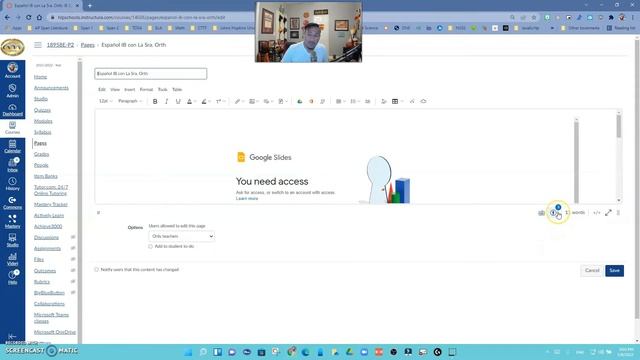The height and width of the screenshot is (360, 640).
Task: Open the superscript options button
Action: (219, 101)
